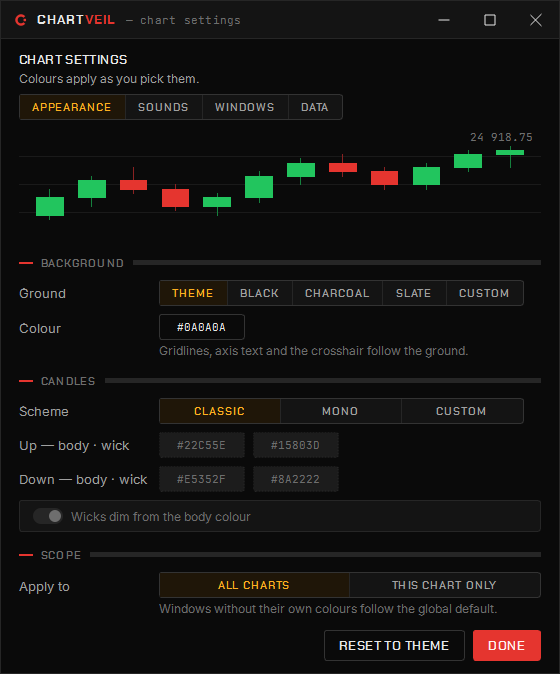The image size is (560, 674).
Task: Minimize the chart settings window
Action: click(x=444, y=20)
